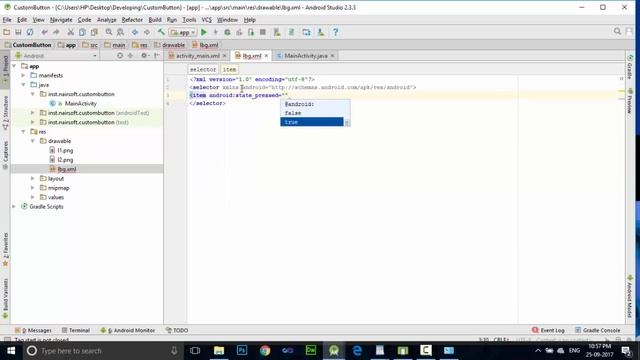Click the Paste toolbar icon
Viewport: 640px width, 360px height.
pos(94,32)
